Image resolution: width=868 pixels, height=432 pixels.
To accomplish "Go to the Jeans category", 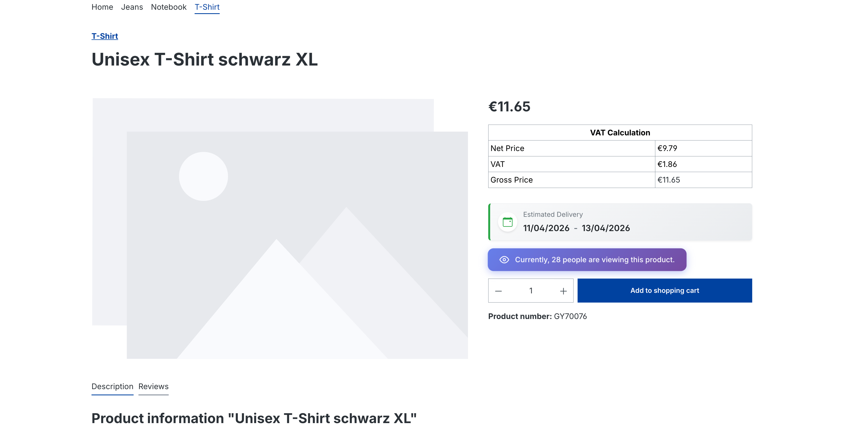I will tap(132, 7).
